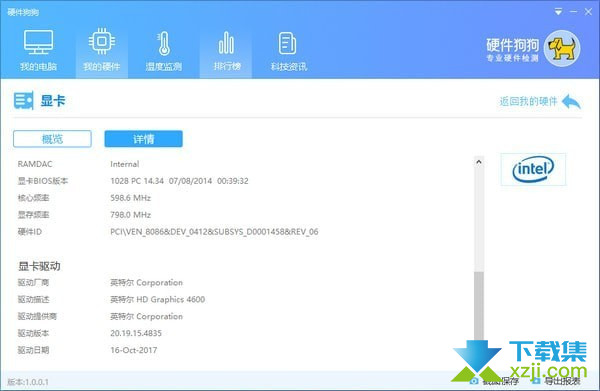Open the 我的电脑 monitor icon
Image resolution: width=600 pixels, height=391 pixels.
point(38,42)
